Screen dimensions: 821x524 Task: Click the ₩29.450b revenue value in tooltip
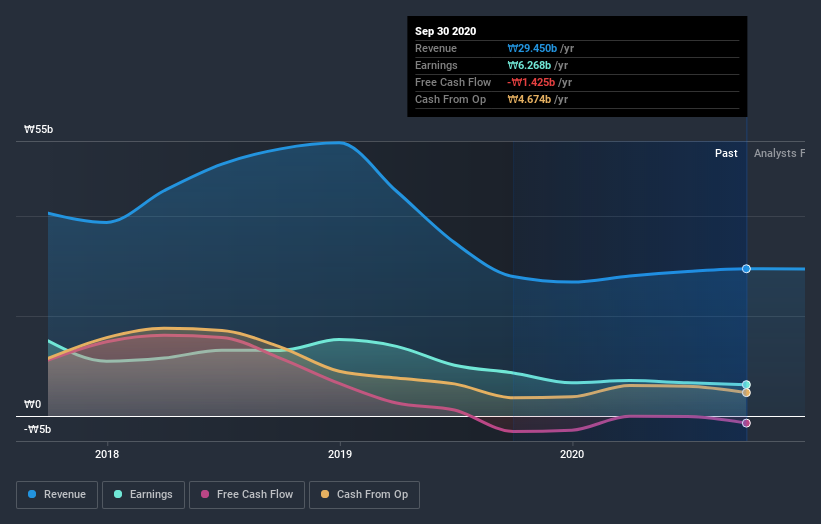pyautogui.click(x=532, y=48)
